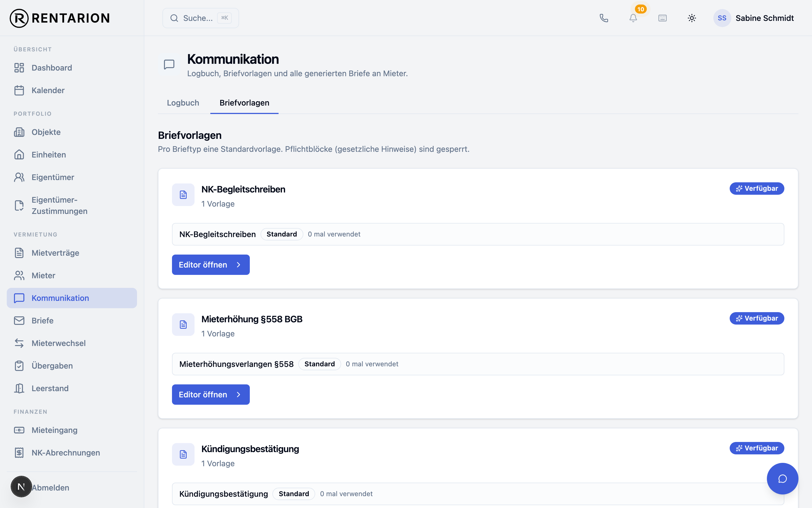Click NK-Begleitschreiben document icon
Screen dimensions: 812x508
[x=183, y=194]
